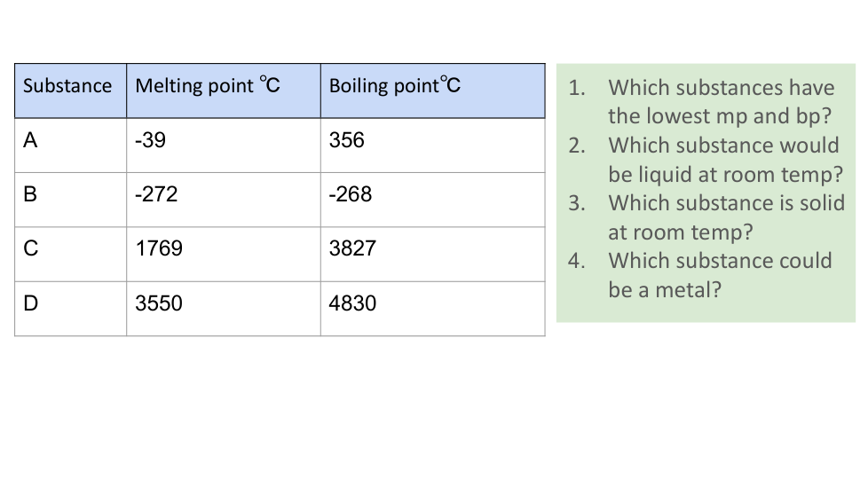Click the question about liquid at room temp
Viewport: 868px width, 488px height.
click(724, 159)
